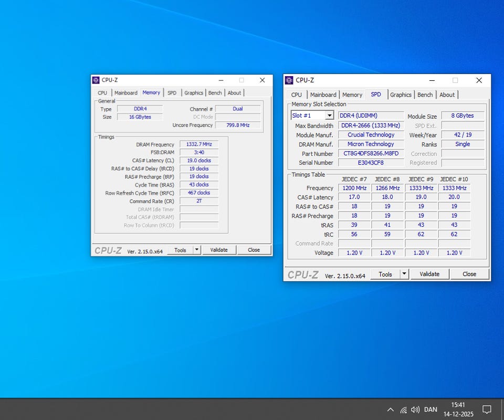504x420 pixels.
Task: Click the volume speaker icon in taskbar
Action: [415, 409]
